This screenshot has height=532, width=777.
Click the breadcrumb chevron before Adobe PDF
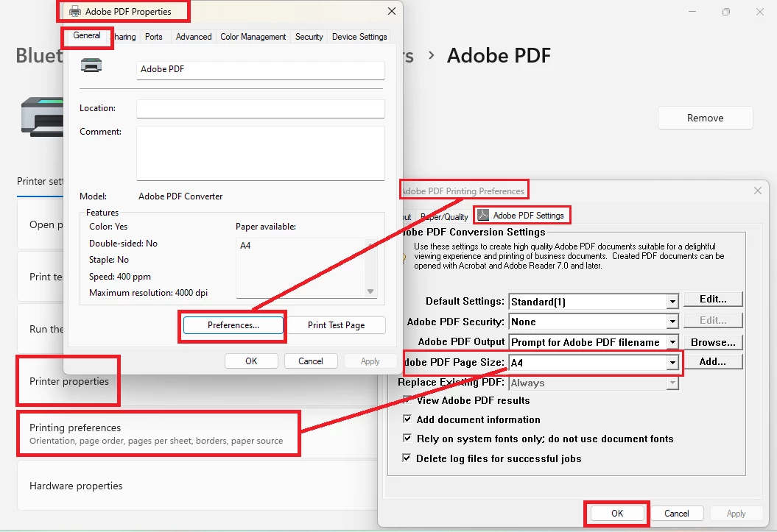click(431, 55)
